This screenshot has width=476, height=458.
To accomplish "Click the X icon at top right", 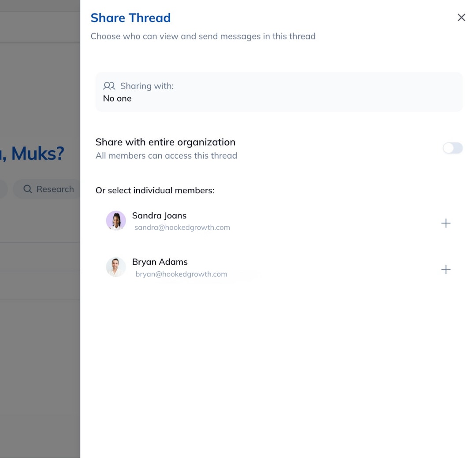I will coord(461,17).
